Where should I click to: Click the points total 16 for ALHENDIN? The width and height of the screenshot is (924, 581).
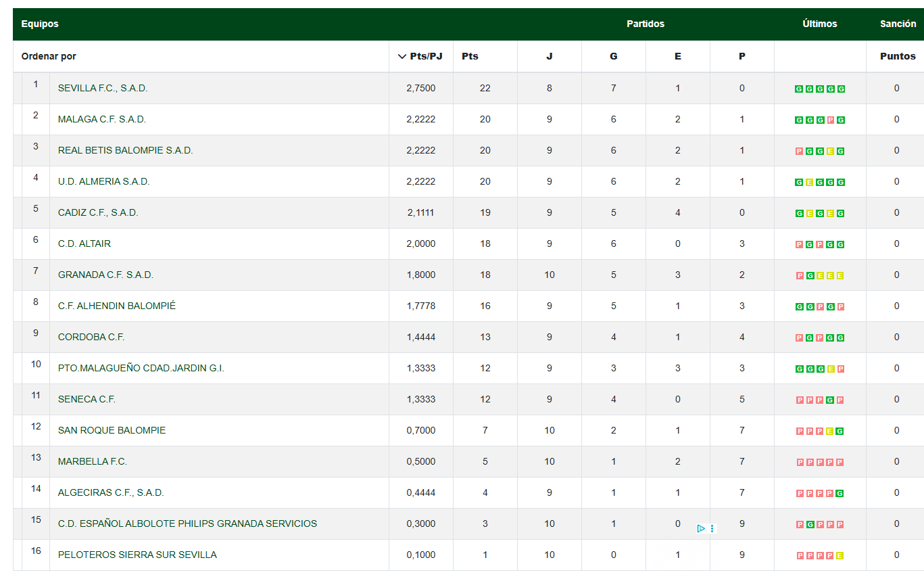tap(485, 306)
